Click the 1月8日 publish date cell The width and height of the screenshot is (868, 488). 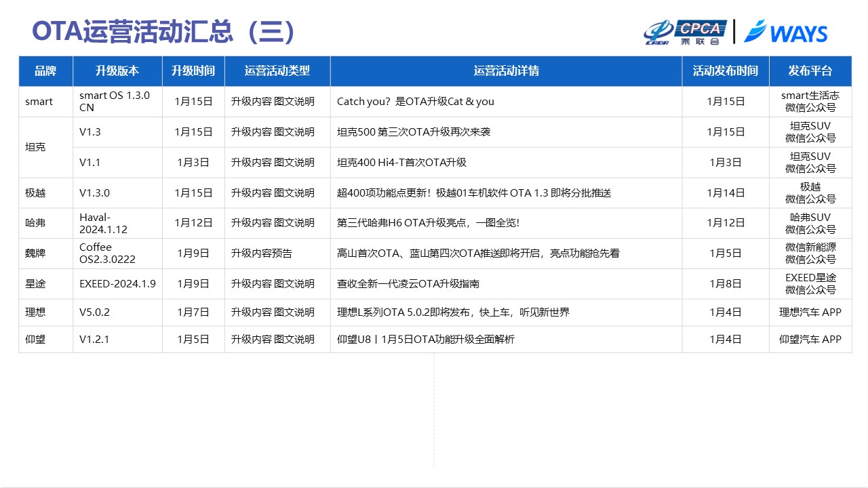click(x=726, y=284)
